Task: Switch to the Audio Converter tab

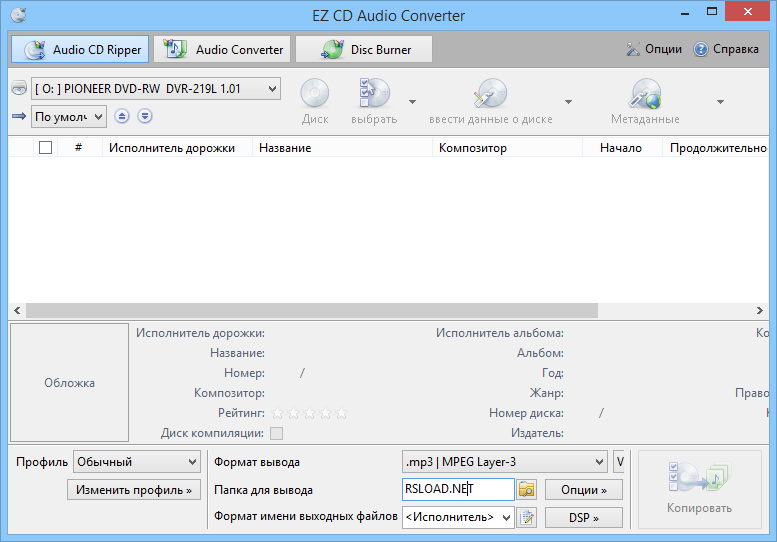Action: [x=223, y=49]
